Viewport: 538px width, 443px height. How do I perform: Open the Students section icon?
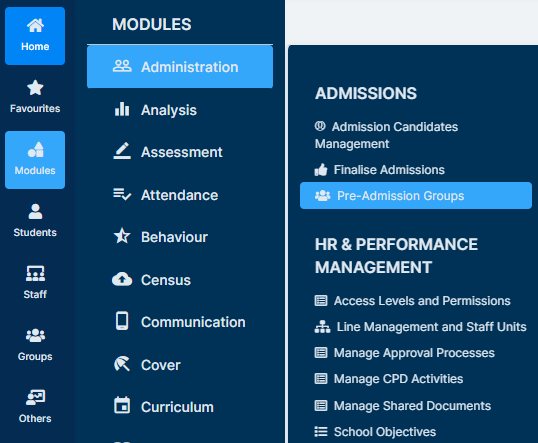pos(35,211)
